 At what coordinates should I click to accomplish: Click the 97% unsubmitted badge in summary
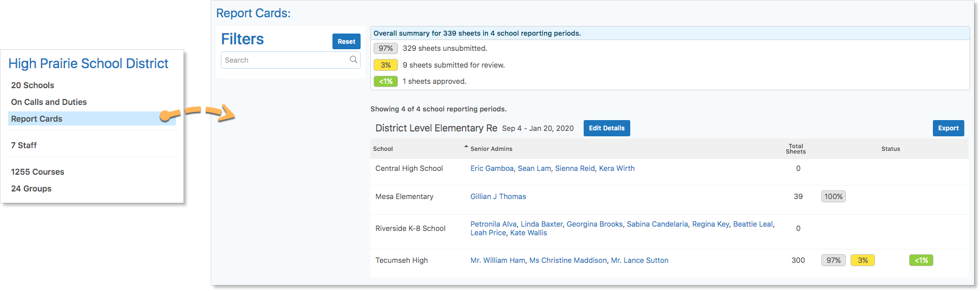(x=386, y=48)
